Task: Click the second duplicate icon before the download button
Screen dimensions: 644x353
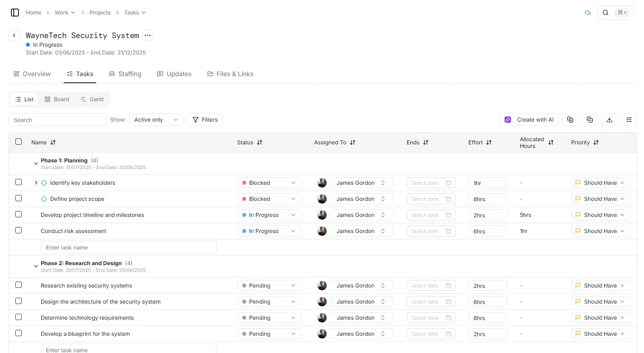Action: click(x=590, y=120)
